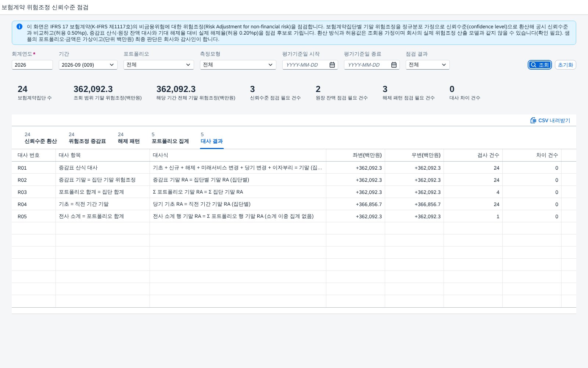The image size is (588, 368).
Task: Click the 대사 차이 건수 KPI
Action: click(465, 93)
